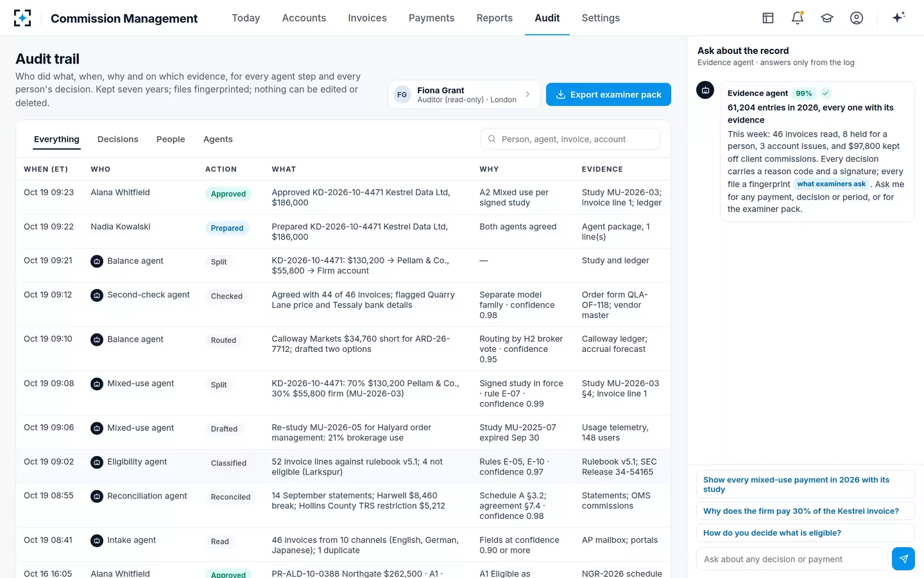The image size is (924, 578).
Task: Focus the 'Ask about any decision' input
Action: 792,559
